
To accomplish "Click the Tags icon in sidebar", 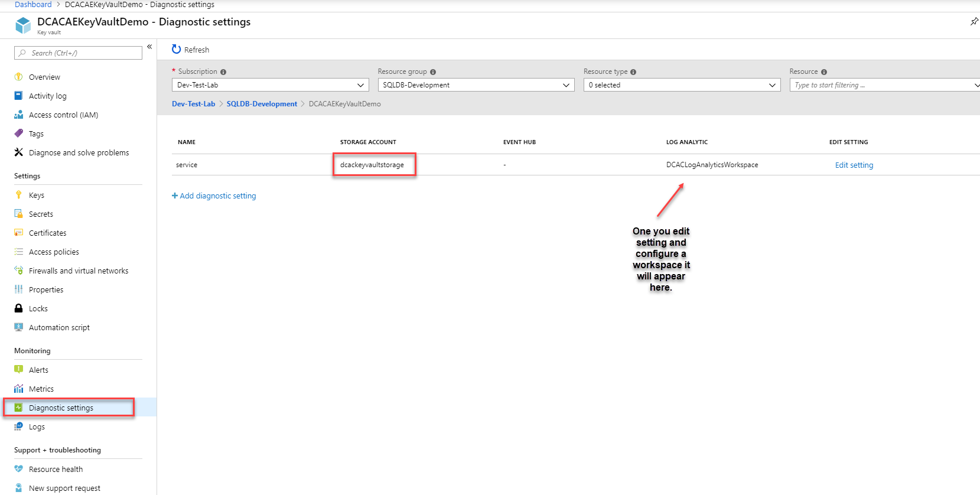I will [18, 133].
